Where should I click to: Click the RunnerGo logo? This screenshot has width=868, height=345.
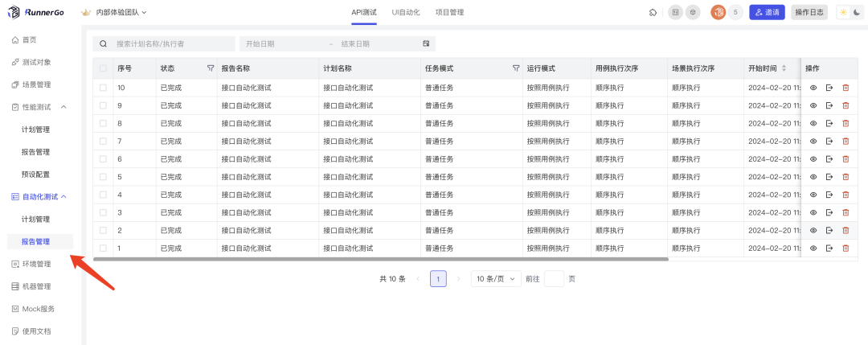(36, 12)
